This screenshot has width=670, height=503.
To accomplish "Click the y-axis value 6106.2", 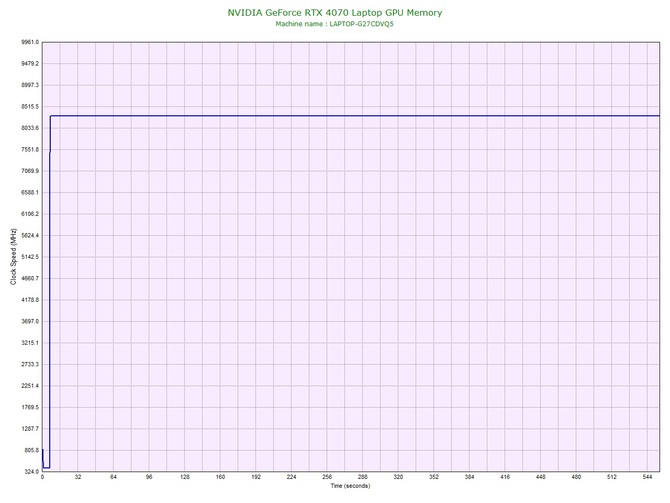I will [30, 214].
